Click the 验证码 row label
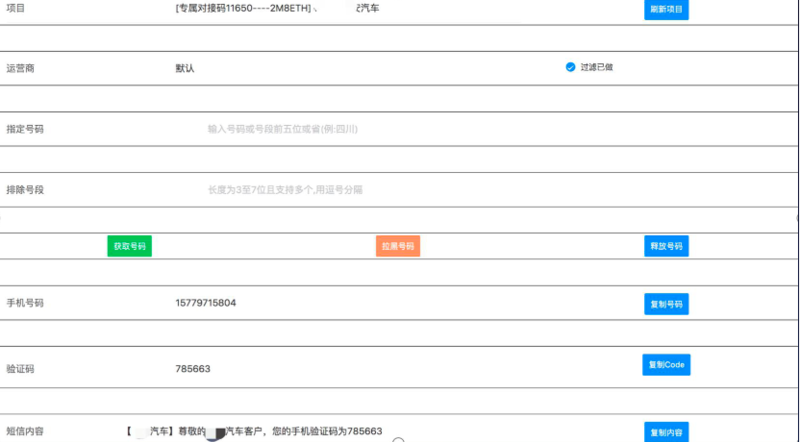The height and width of the screenshot is (442, 800). click(20, 369)
